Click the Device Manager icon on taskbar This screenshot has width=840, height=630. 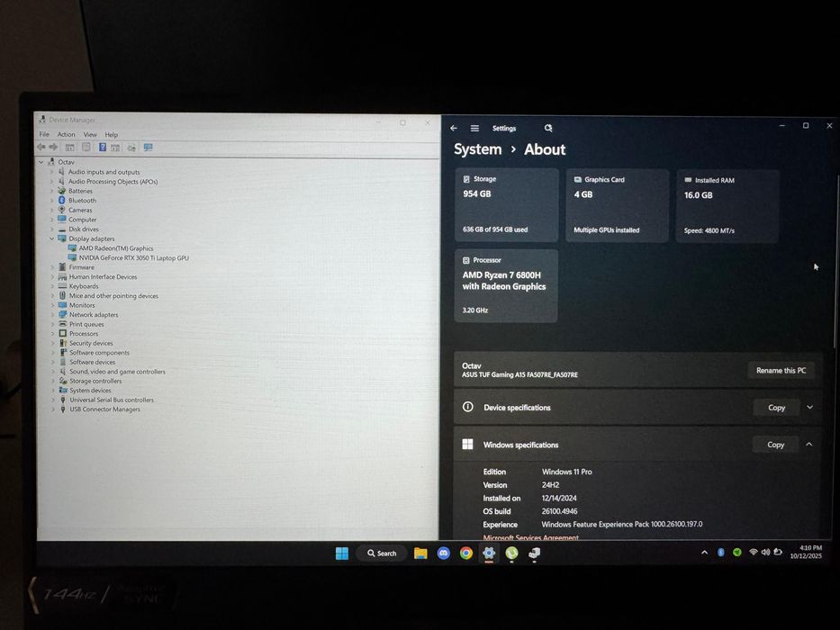click(534, 553)
